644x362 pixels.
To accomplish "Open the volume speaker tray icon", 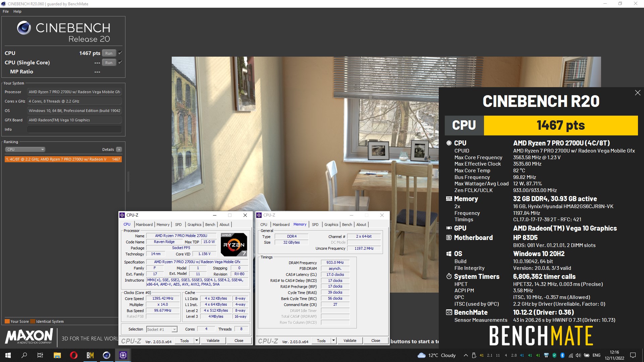I will pyautogui.click(x=578, y=355).
